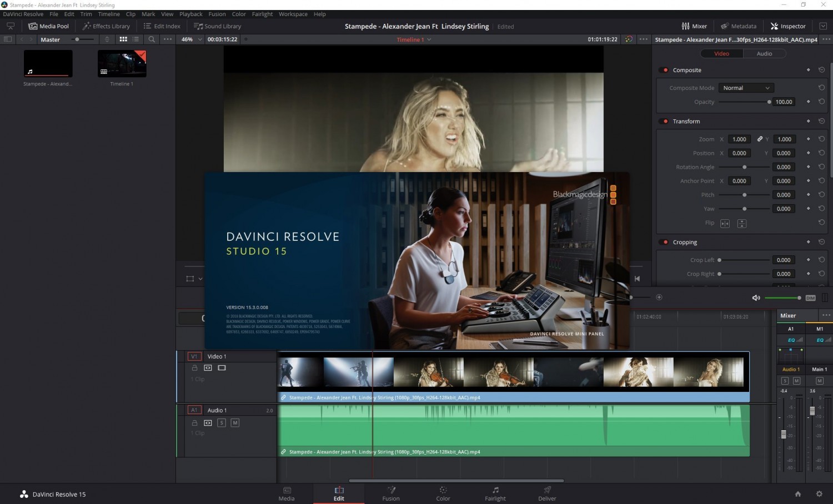Viewport: 833px width, 504px height.
Task: Switch to the Color page
Action: 443,493
